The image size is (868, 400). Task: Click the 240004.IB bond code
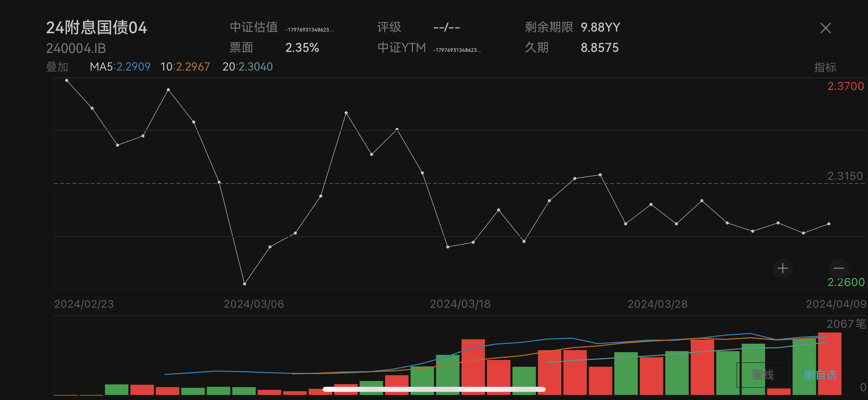(x=76, y=49)
